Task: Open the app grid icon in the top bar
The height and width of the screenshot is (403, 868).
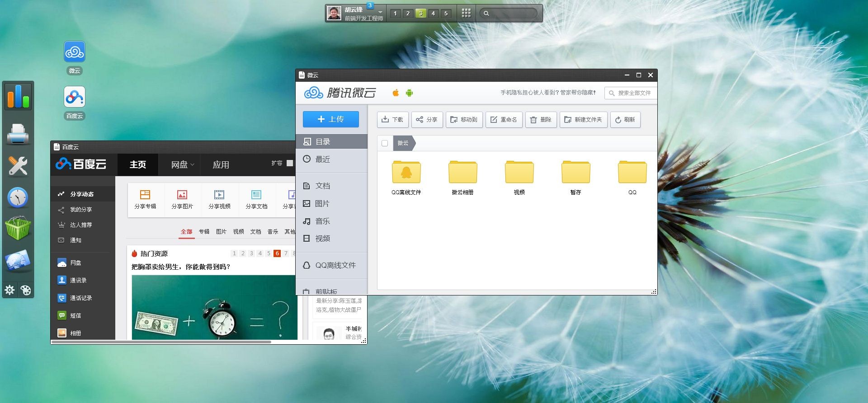Action: coord(466,13)
